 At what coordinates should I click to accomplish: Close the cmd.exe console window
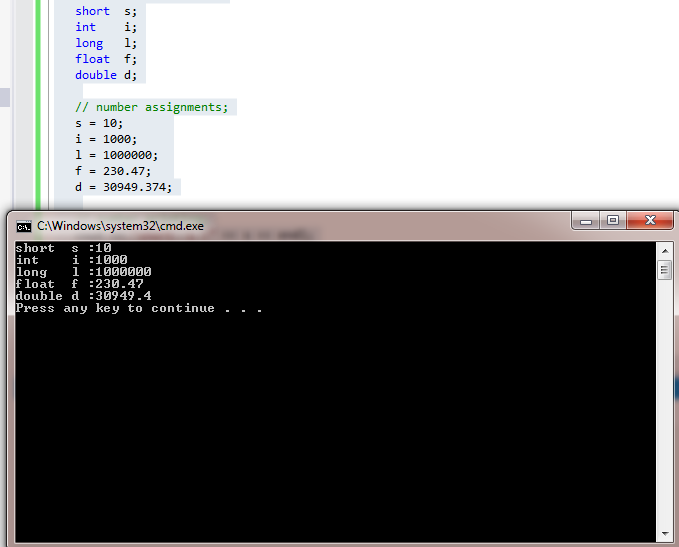(x=650, y=220)
